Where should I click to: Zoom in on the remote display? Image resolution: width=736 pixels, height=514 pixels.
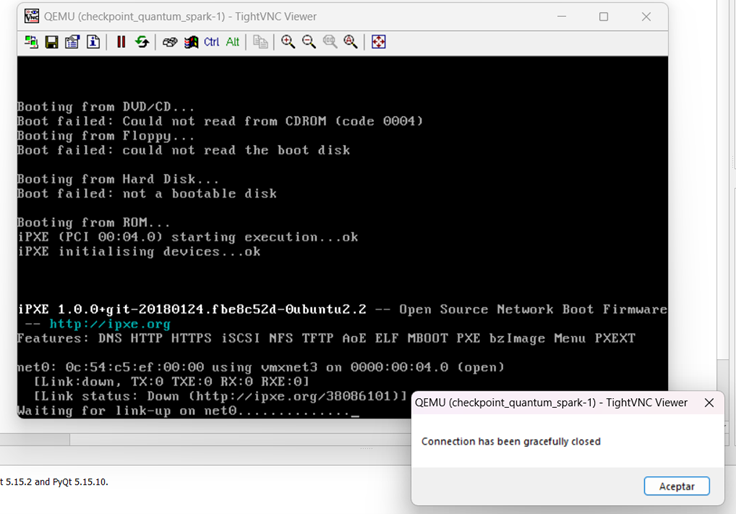pyautogui.click(x=288, y=42)
